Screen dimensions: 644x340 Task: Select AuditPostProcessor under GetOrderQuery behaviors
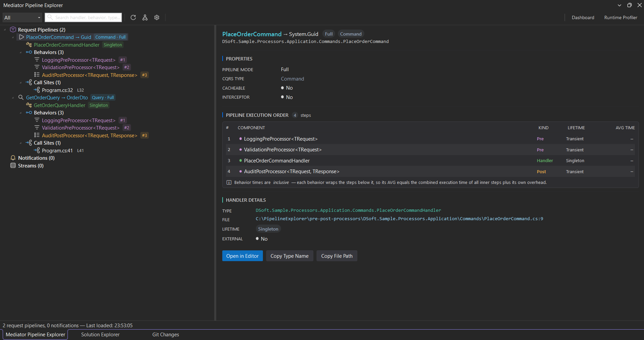89,135
